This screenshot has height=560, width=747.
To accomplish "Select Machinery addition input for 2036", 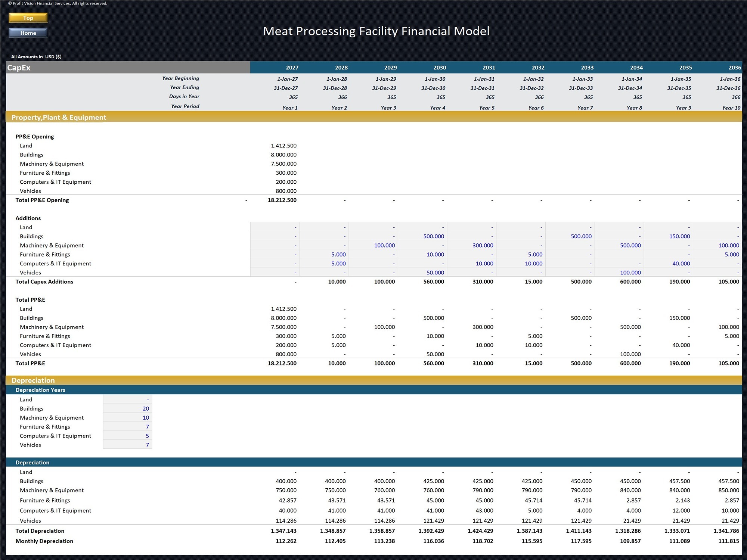I will pos(717,245).
